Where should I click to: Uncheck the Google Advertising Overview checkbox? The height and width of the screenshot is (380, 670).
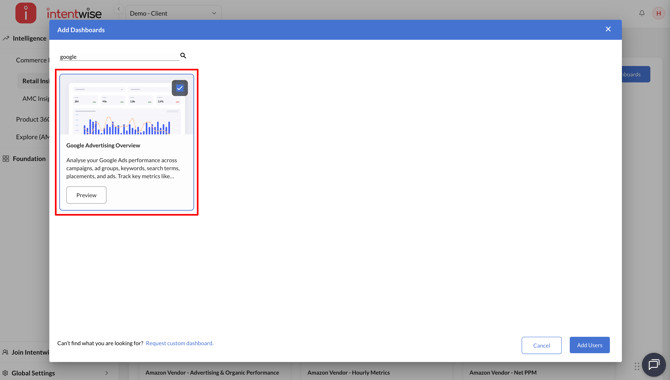coord(180,88)
